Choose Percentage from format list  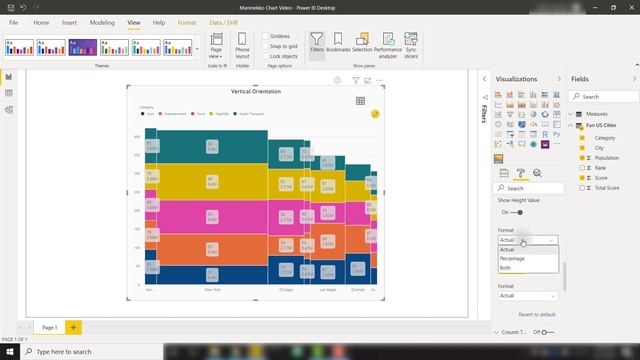(528, 259)
